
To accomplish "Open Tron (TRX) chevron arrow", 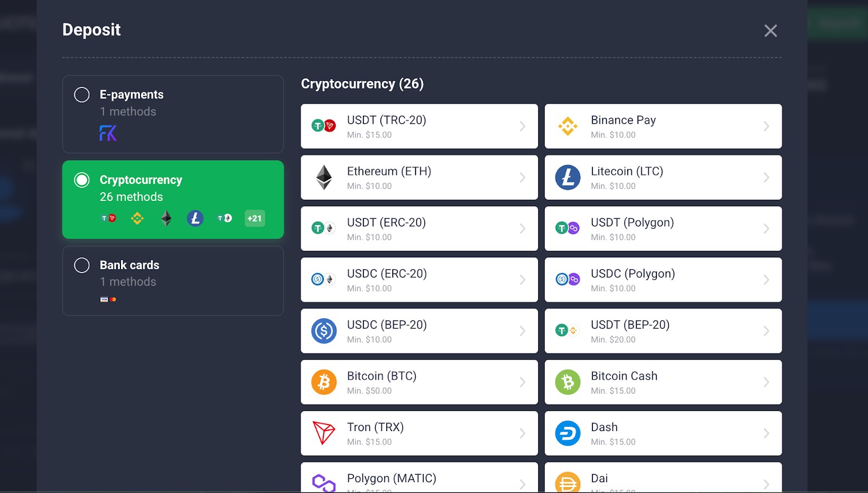I will [522, 433].
